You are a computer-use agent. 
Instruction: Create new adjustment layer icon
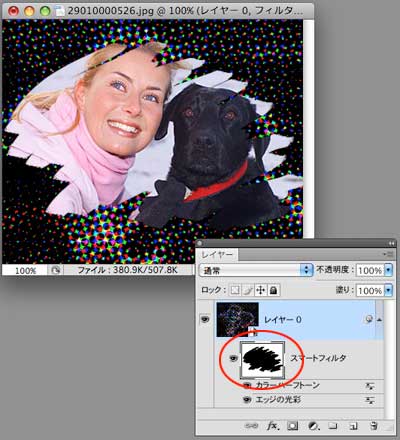pyautogui.click(x=313, y=426)
